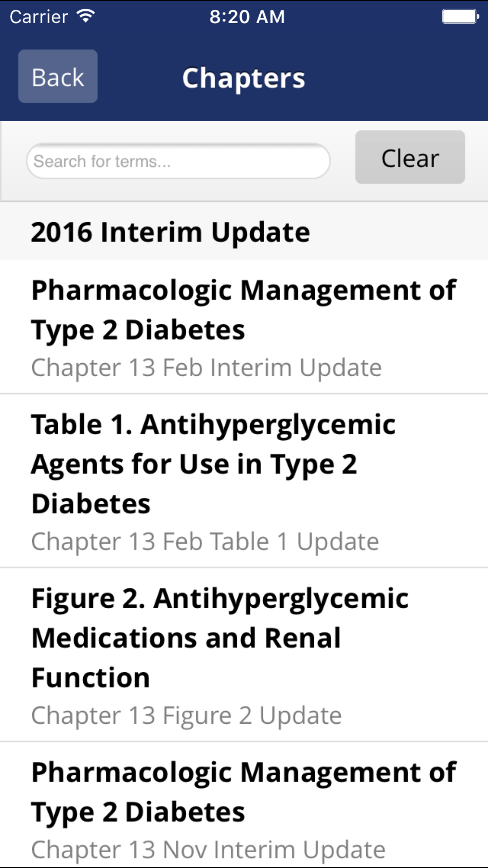Tap the battery indicator icon
Image resolution: width=488 pixels, height=868 pixels.
point(460,17)
